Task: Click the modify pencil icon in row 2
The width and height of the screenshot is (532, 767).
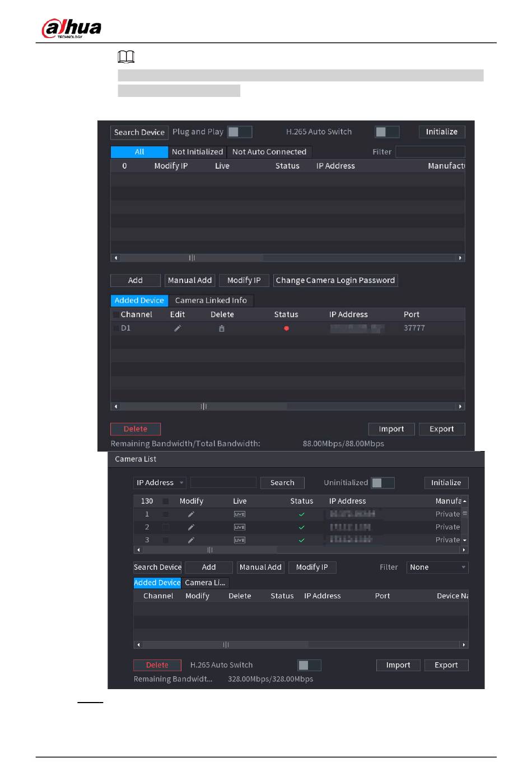Action: click(x=191, y=527)
